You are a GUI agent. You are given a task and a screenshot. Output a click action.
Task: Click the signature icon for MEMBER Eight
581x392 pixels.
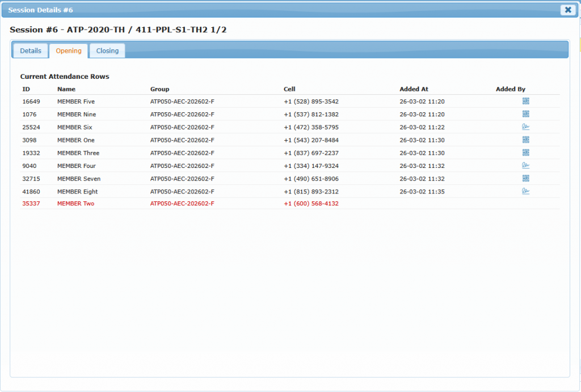[x=525, y=191]
